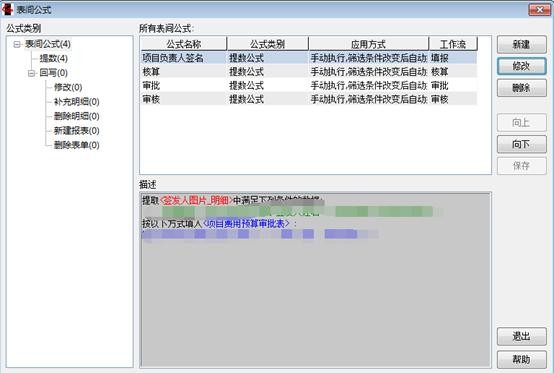Select the 补充明细(0) tree item
The image size is (554, 373).
point(76,102)
